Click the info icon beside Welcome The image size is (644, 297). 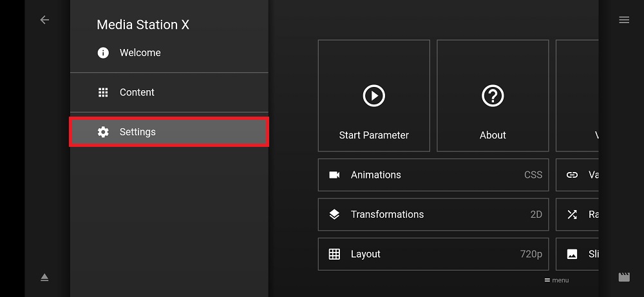103,53
